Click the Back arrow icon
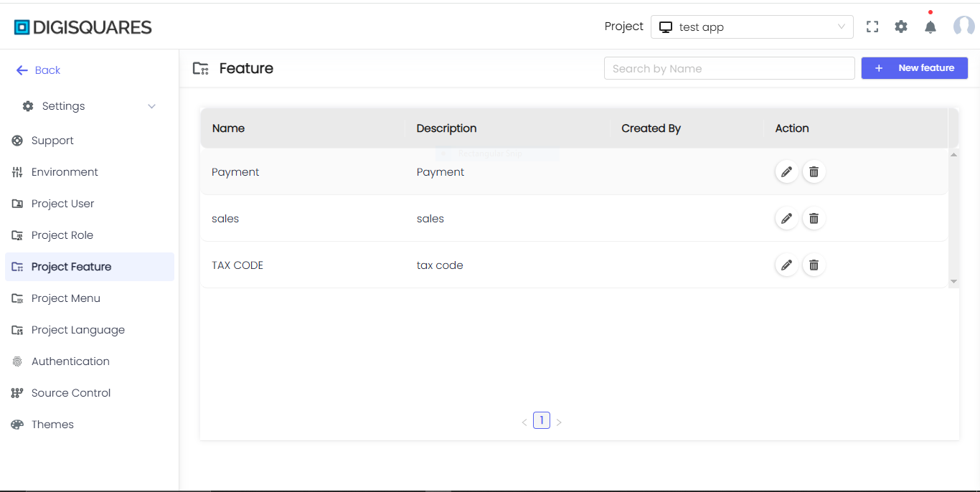Viewport: 980px width, 492px height. 22,70
